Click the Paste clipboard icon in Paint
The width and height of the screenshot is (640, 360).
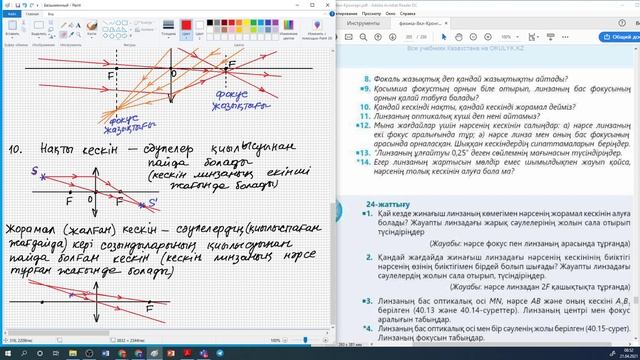12,25
